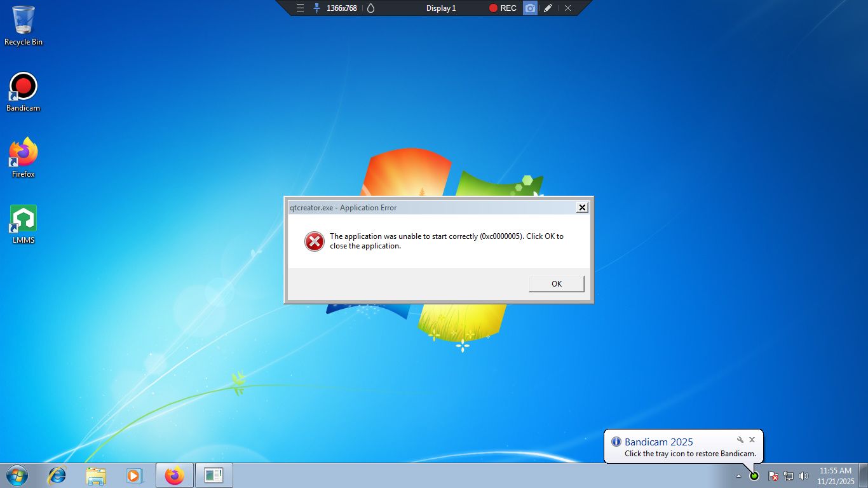
Task: Click OK in the Application Error dialog
Action: pos(556,284)
